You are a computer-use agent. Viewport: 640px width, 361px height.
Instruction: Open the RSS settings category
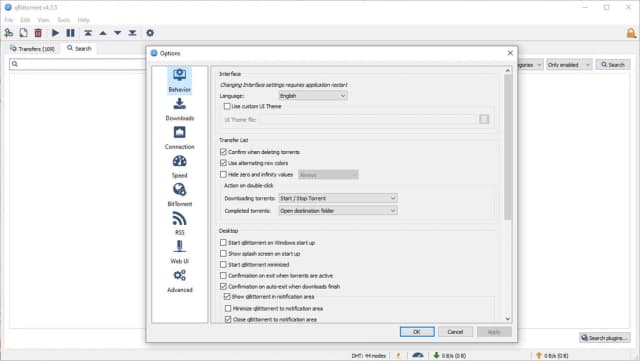pyautogui.click(x=180, y=223)
